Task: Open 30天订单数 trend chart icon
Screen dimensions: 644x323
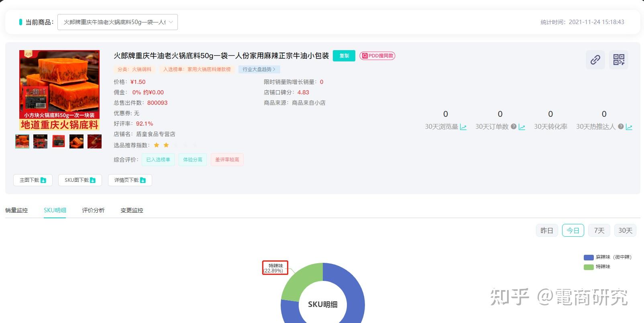Action: (522, 127)
